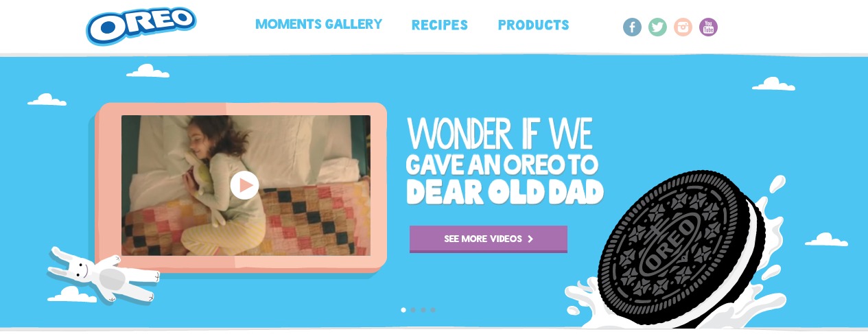
Task: Select the fourth carousel slide dot
Action: point(433,310)
